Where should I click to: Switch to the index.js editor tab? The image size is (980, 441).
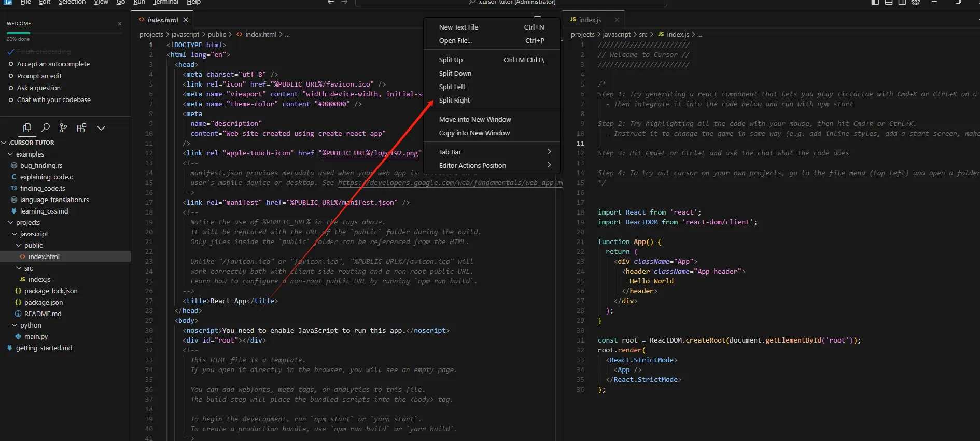point(590,20)
